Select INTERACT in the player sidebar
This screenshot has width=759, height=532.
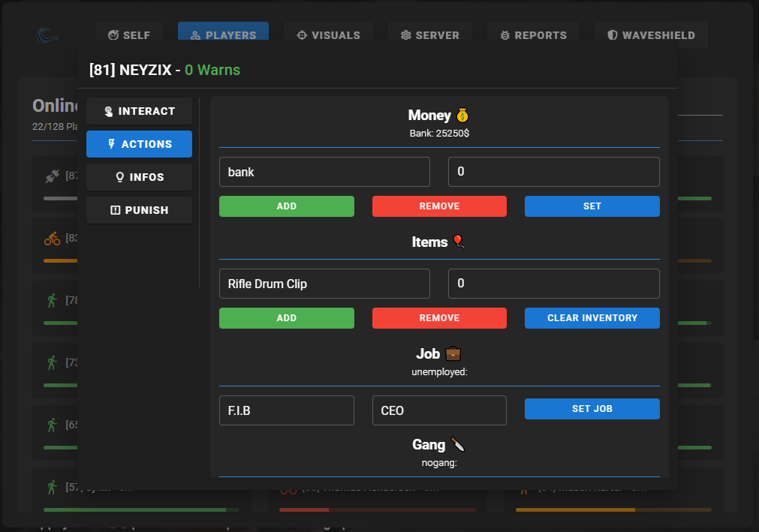[x=140, y=111]
